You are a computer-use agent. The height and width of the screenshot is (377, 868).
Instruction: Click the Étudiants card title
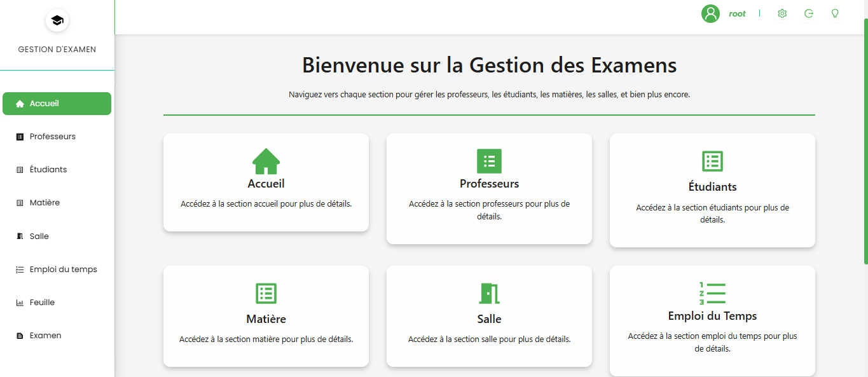click(x=712, y=187)
